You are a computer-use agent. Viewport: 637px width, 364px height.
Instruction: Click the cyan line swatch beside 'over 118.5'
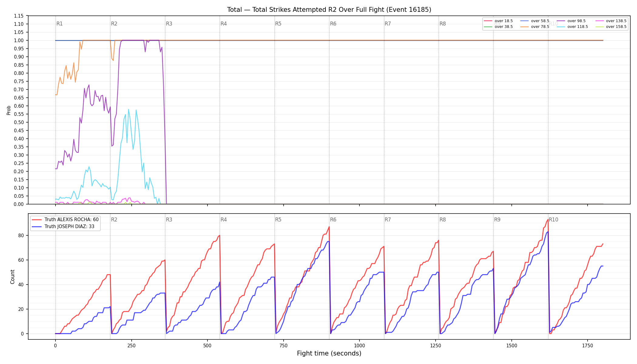tap(561, 27)
